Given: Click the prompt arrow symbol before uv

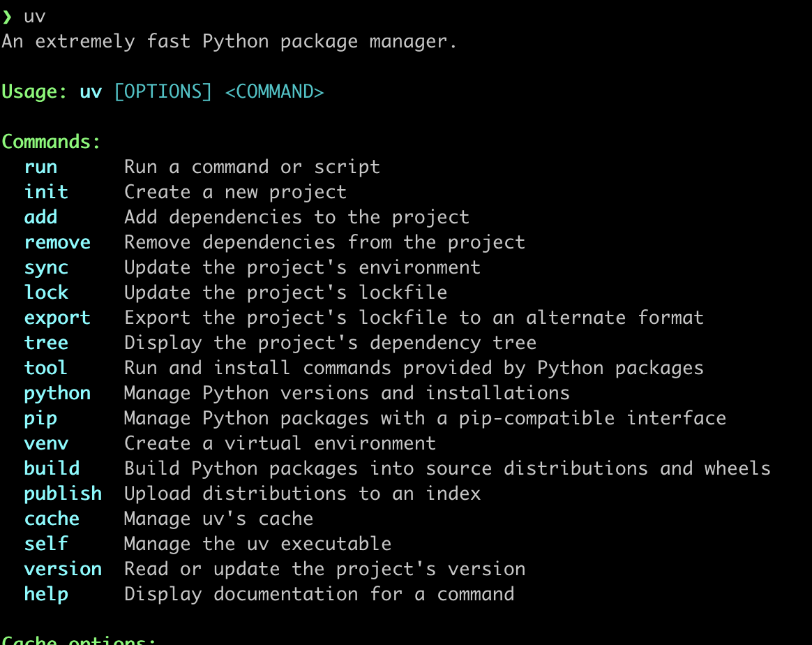Looking at the screenshot, I should tap(7, 17).
